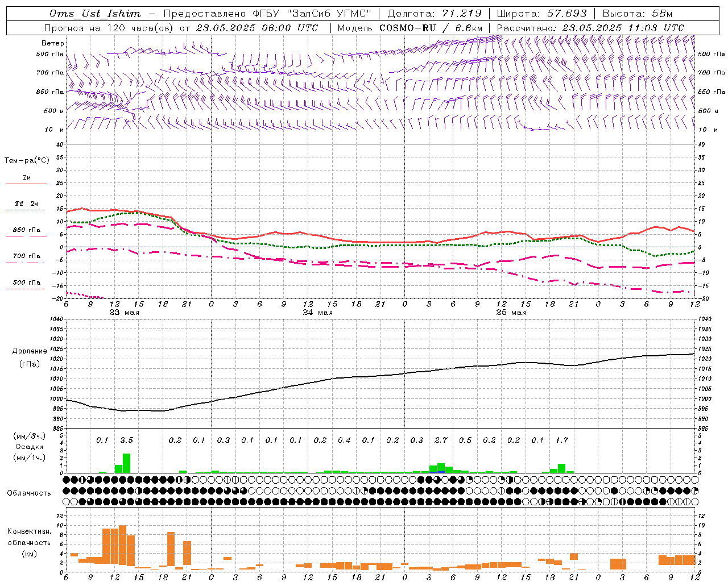
Task: Click the tallest orange convective cloud bar
Action: [123, 545]
